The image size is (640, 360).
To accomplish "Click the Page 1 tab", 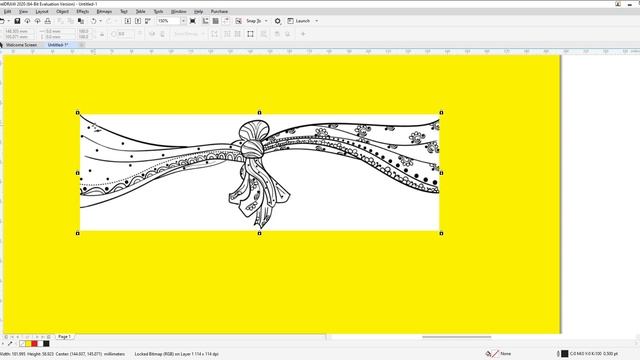I will [x=64, y=337].
